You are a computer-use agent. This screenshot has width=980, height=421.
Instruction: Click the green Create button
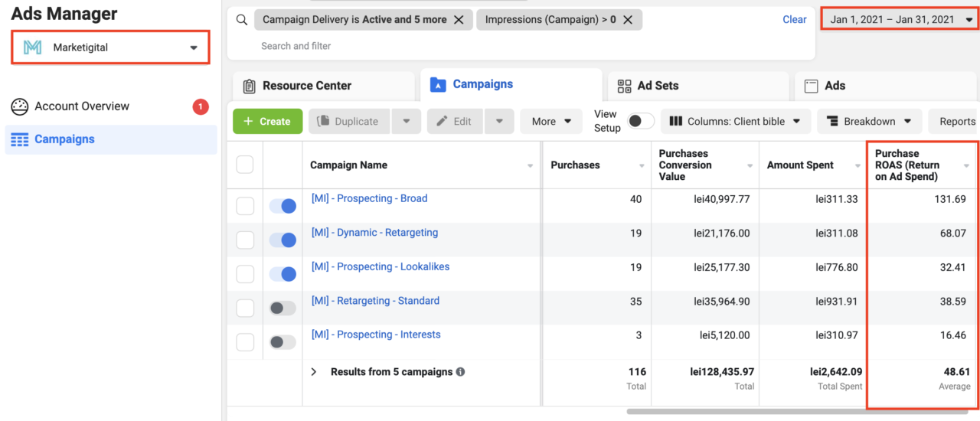click(x=267, y=121)
